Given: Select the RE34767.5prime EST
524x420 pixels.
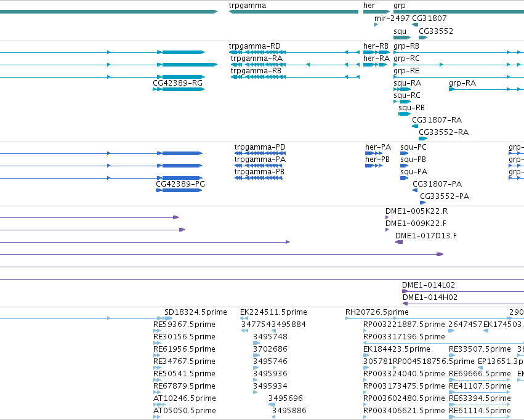Looking at the screenshot, I should pyautogui.click(x=157, y=368).
